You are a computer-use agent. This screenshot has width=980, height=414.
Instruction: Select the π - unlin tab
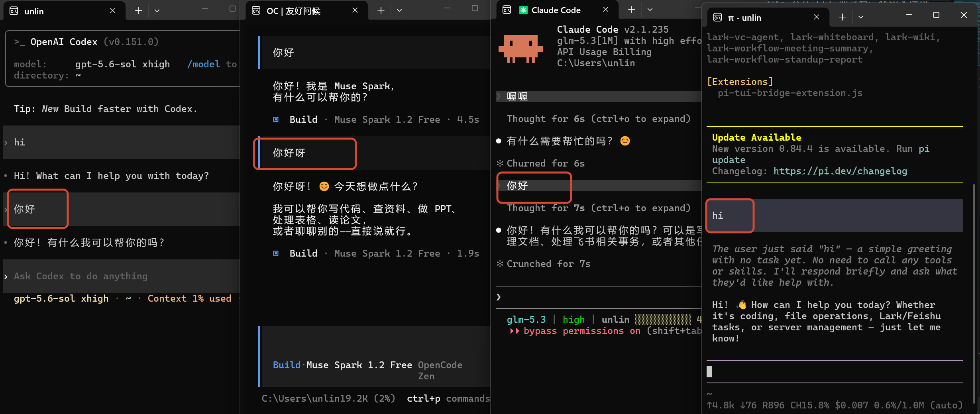pos(768,17)
